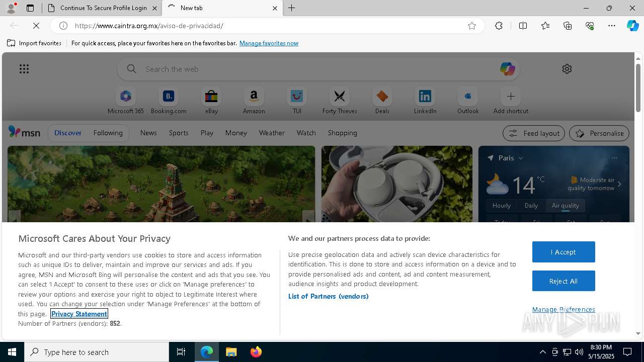
Task: Switch weather card to Hourly
Action: click(502, 205)
